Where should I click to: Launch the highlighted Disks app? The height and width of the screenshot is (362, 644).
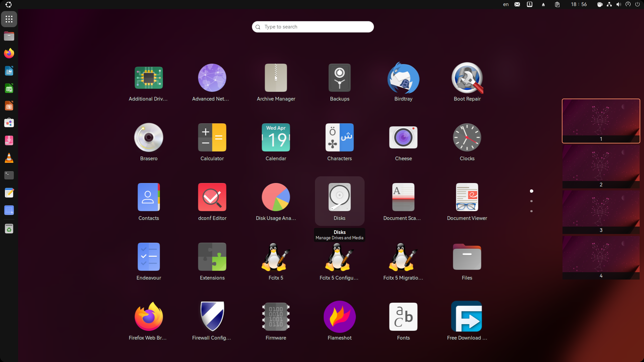(339, 201)
